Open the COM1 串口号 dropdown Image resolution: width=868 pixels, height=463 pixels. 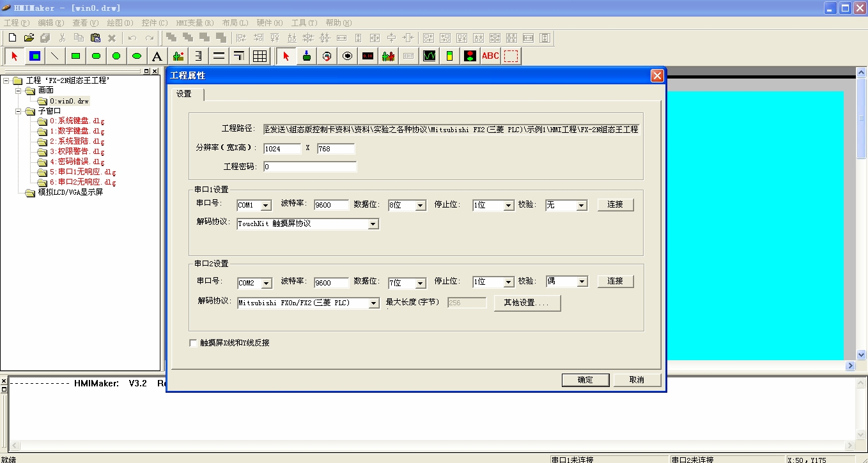click(x=266, y=206)
